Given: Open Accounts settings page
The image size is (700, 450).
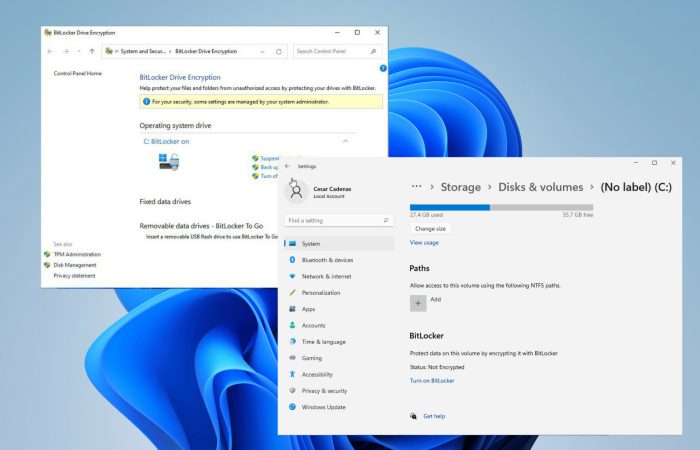Looking at the screenshot, I should [339, 325].
